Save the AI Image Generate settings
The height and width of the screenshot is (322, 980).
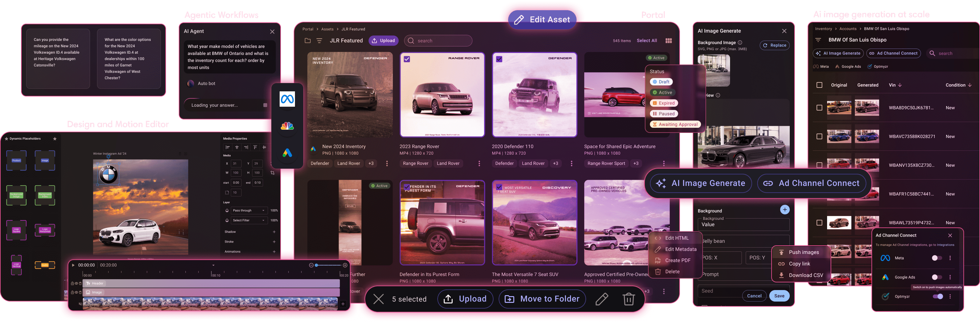coord(779,296)
